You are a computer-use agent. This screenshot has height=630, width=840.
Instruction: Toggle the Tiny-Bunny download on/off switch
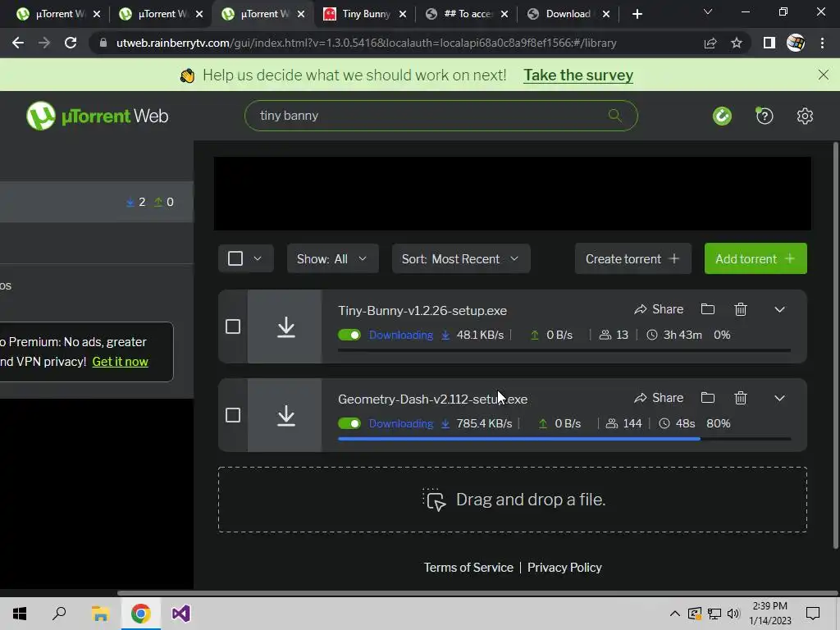point(349,335)
